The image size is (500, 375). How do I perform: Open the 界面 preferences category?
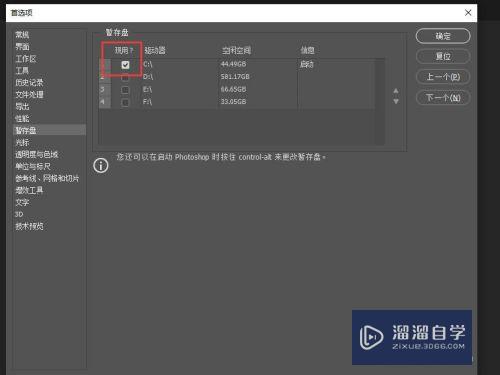click(22, 47)
